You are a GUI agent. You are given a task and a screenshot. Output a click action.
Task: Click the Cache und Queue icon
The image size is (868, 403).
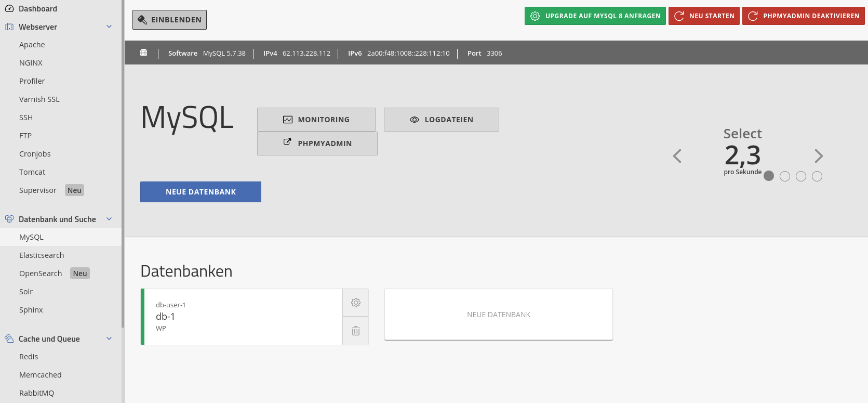(9, 339)
